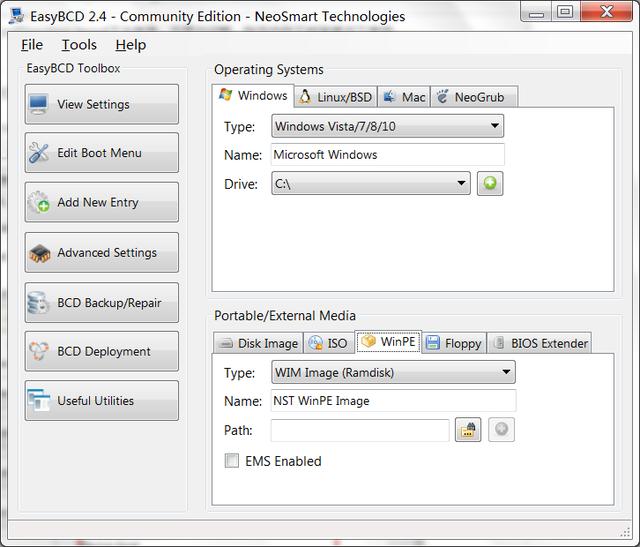Switch to the NeoGrub tab
The height and width of the screenshot is (547, 640).
pyautogui.click(x=474, y=97)
